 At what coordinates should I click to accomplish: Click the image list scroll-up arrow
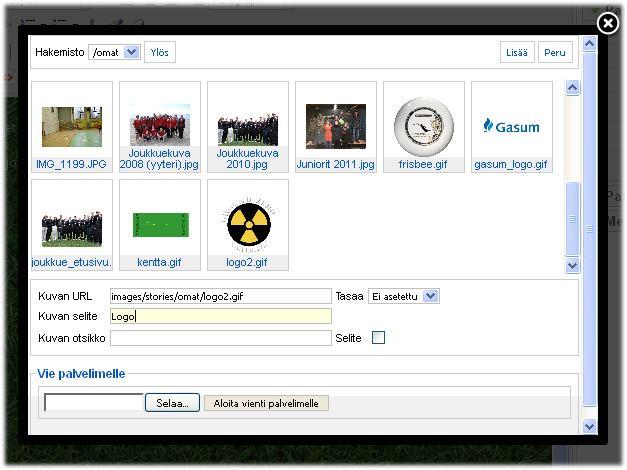572,88
